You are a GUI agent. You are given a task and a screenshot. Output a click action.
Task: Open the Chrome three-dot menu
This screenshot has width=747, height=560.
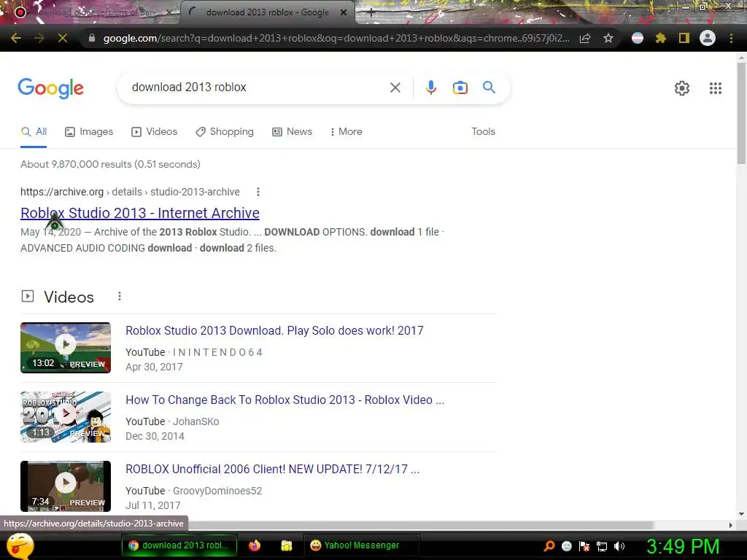[x=731, y=38]
